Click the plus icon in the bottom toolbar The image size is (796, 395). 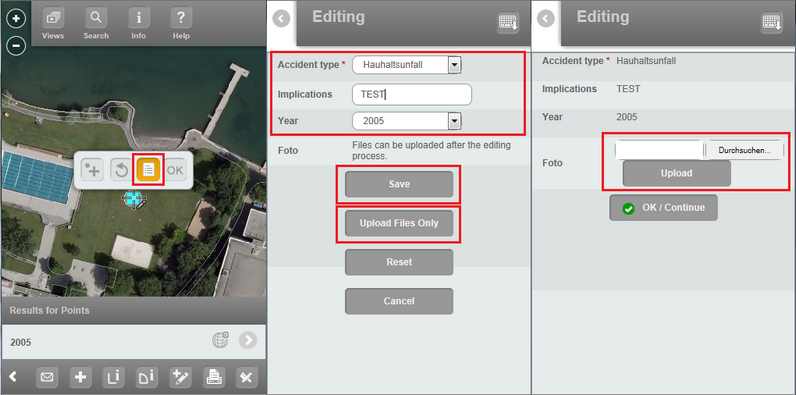click(x=80, y=377)
